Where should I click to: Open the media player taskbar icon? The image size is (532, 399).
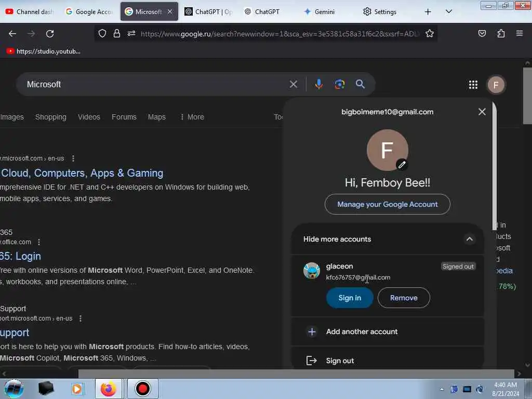click(x=77, y=389)
